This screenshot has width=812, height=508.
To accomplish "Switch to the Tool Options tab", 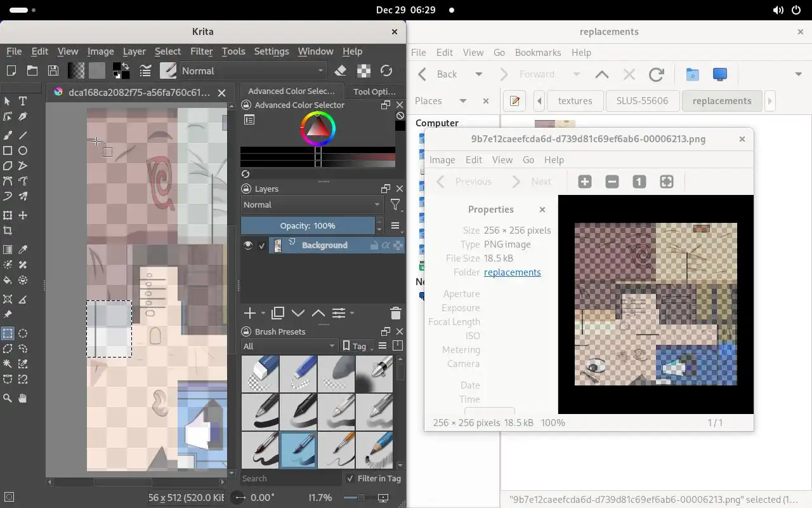I will [x=374, y=91].
